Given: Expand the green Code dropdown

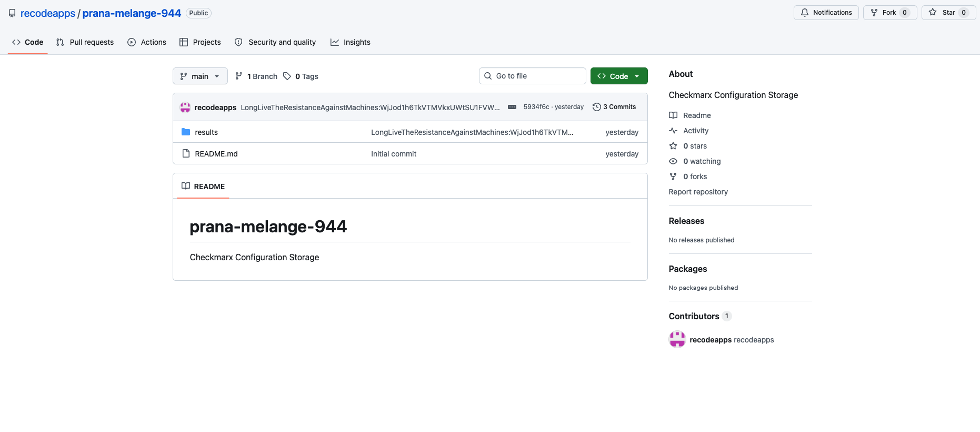Looking at the screenshot, I should click(618, 76).
